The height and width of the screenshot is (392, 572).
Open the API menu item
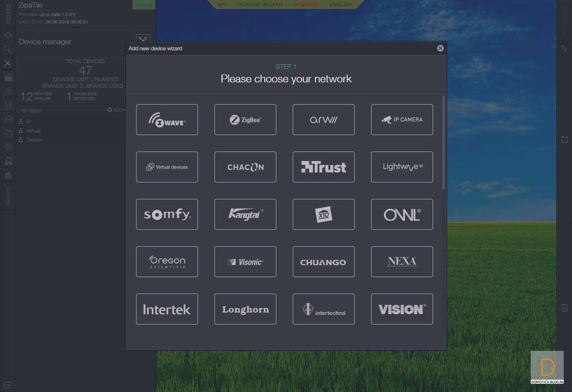221,4
